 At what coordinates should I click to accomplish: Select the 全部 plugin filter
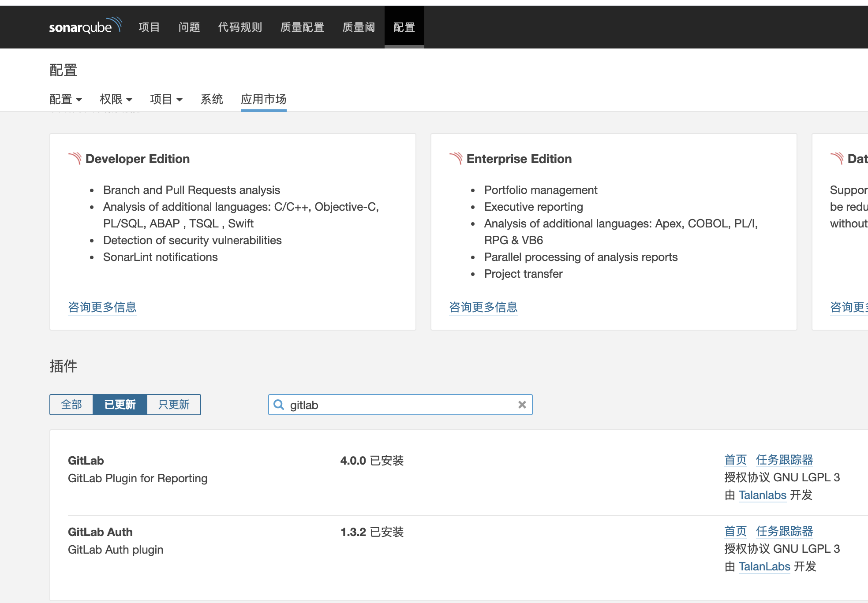pos(71,405)
